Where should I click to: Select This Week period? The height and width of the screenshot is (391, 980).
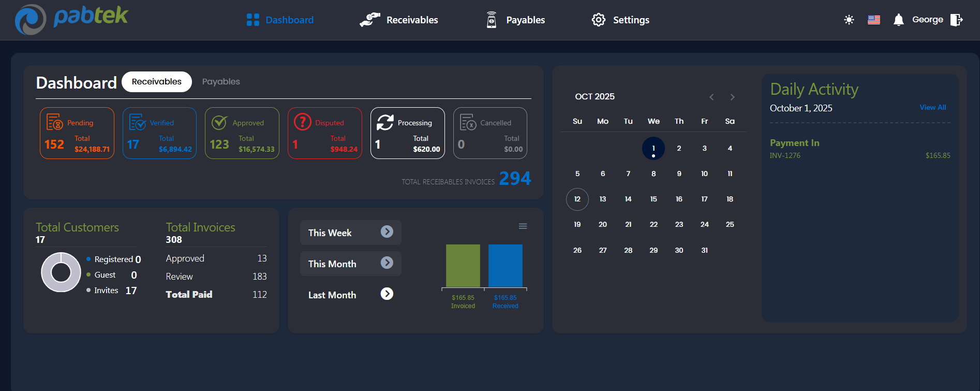tap(351, 233)
